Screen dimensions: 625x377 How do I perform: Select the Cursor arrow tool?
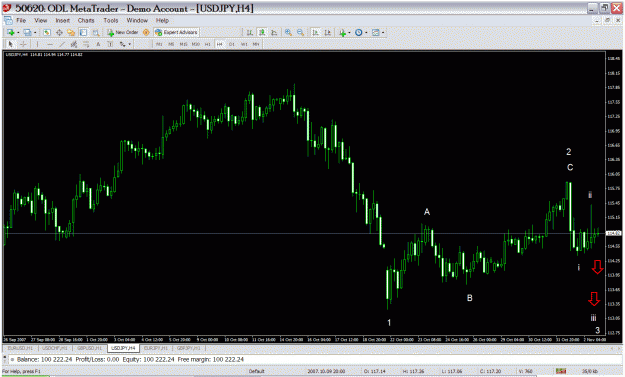point(11,44)
